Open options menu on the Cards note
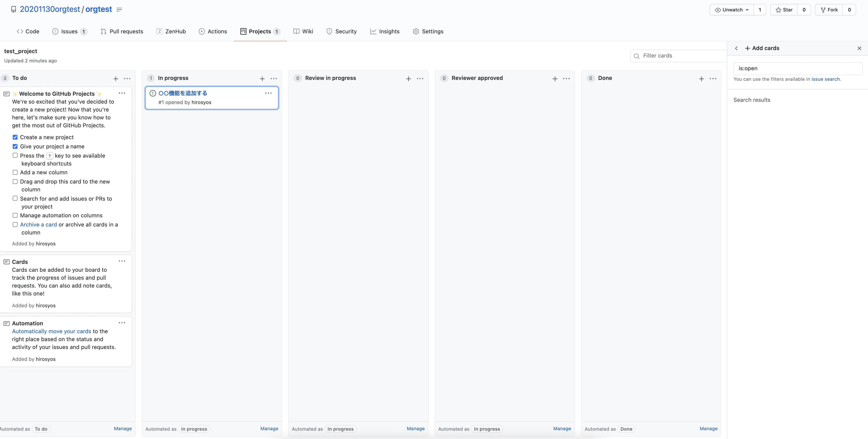 122,261
